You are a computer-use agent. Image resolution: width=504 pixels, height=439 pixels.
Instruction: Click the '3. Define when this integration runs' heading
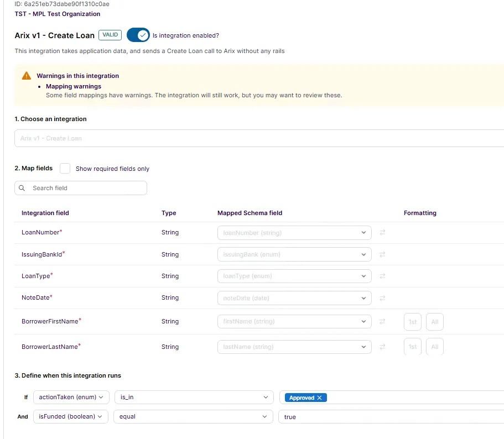point(68,375)
